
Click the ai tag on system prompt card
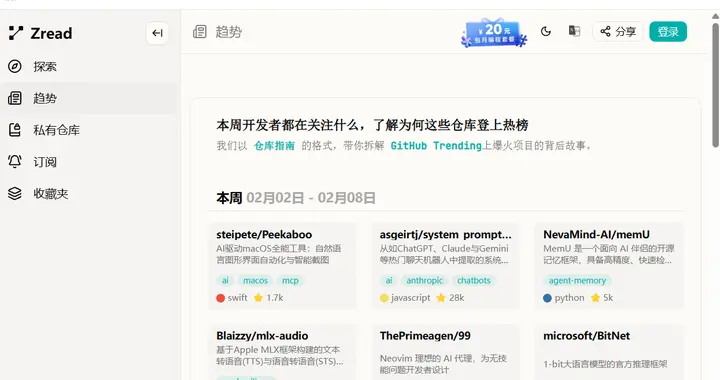coord(388,280)
